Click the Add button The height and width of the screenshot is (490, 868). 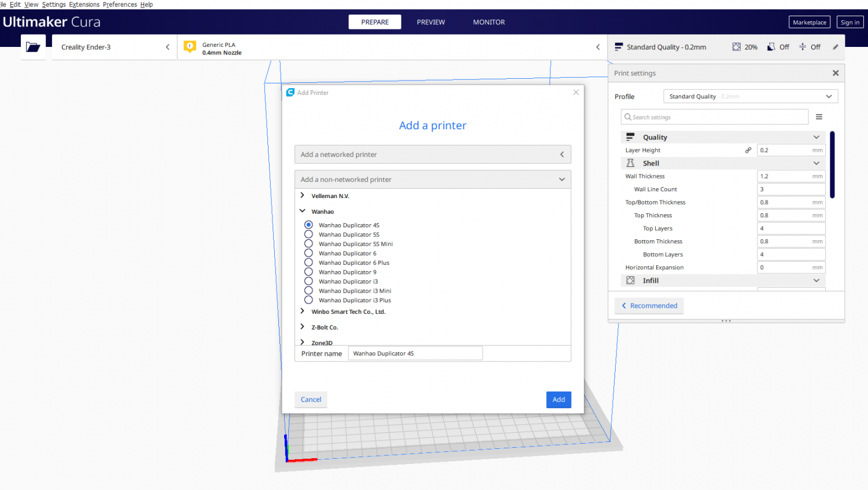(x=558, y=400)
